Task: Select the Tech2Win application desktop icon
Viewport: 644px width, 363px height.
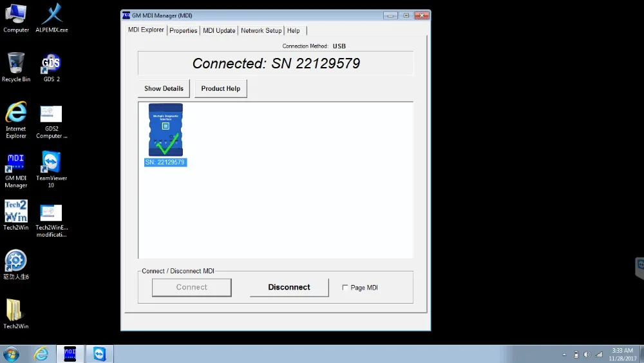Action: pos(16,215)
